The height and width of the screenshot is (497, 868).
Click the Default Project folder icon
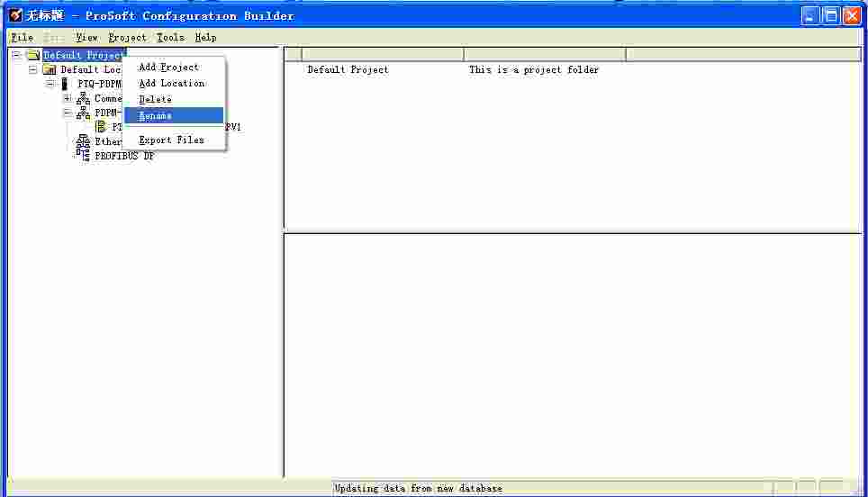coord(33,56)
